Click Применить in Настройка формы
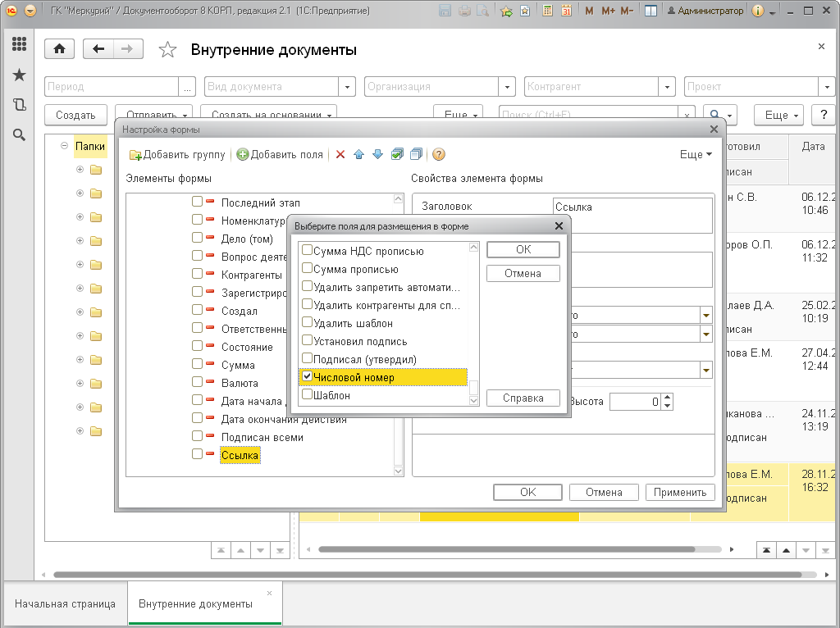This screenshot has width=840, height=628. coord(680,493)
